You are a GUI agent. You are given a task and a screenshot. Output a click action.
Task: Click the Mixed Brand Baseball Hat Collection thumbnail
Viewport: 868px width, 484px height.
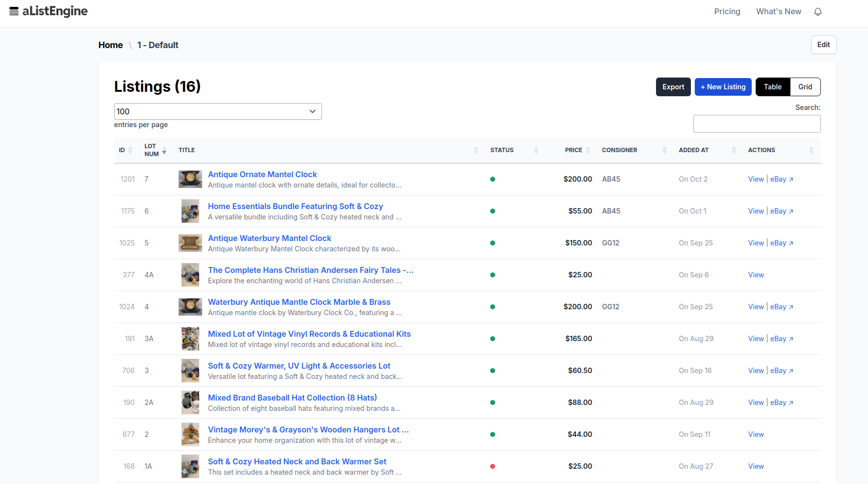coord(190,403)
